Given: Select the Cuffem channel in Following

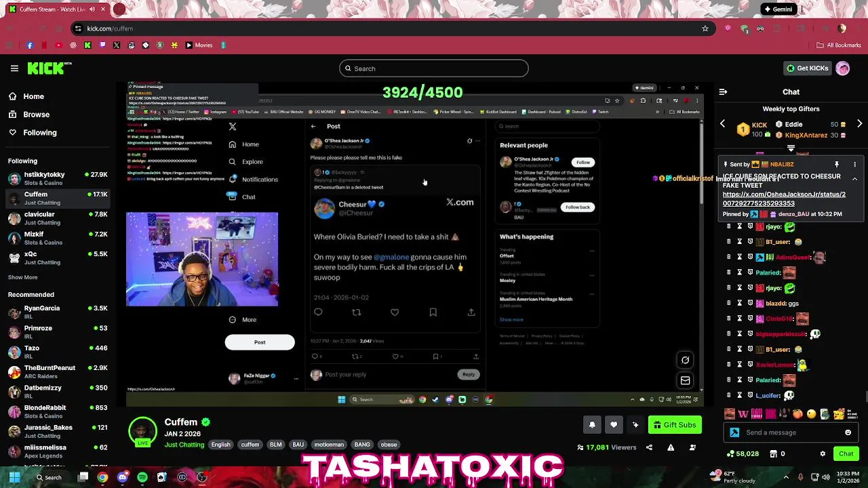Looking at the screenshot, I should [x=58, y=199].
